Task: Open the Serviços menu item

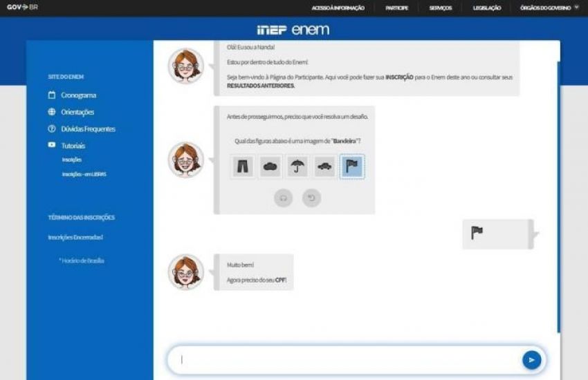Action: tap(441, 8)
